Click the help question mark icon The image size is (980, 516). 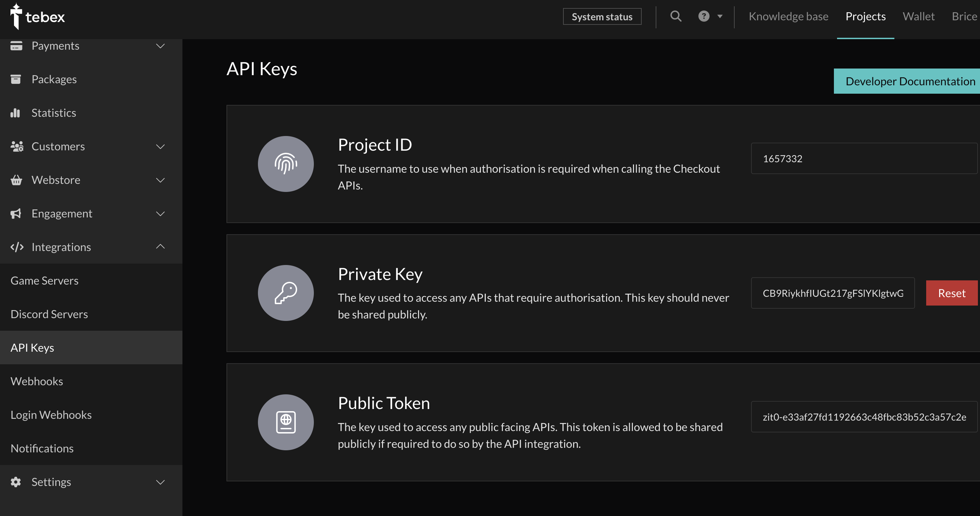click(704, 16)
